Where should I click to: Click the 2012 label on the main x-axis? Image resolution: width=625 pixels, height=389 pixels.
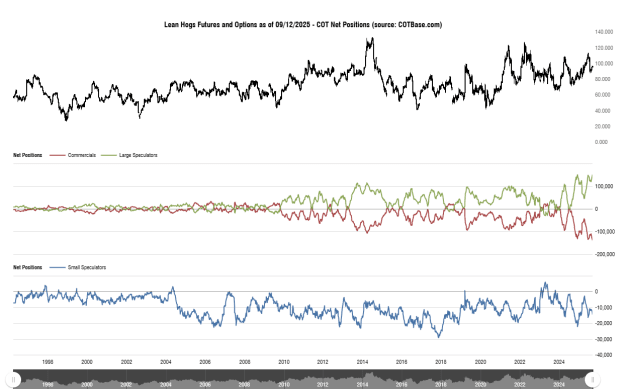coord(323,362)
